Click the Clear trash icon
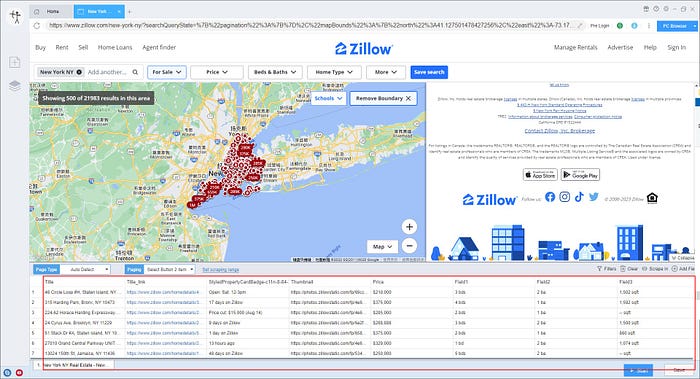The width and height of the screenshot is (700, 379). [x=623, y=269]
